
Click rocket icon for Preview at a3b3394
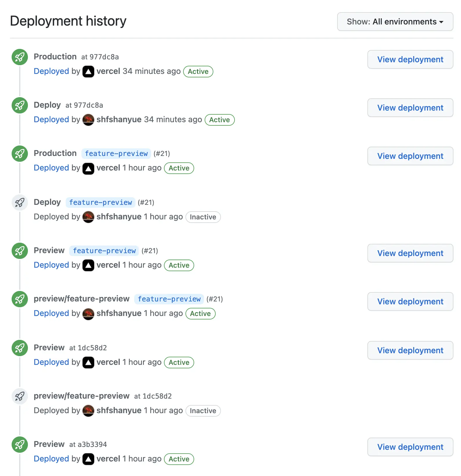[20, 445]
